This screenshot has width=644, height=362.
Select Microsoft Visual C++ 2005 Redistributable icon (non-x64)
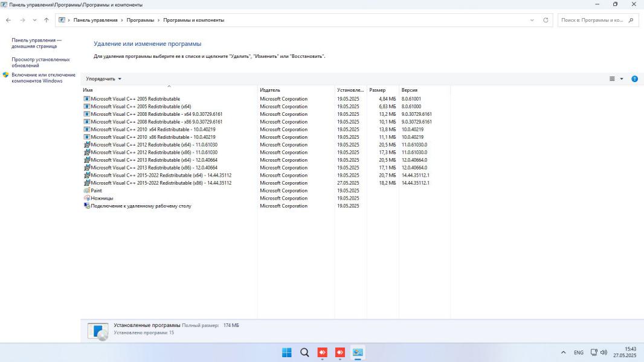pyautogui.click(x=86, y=99)
